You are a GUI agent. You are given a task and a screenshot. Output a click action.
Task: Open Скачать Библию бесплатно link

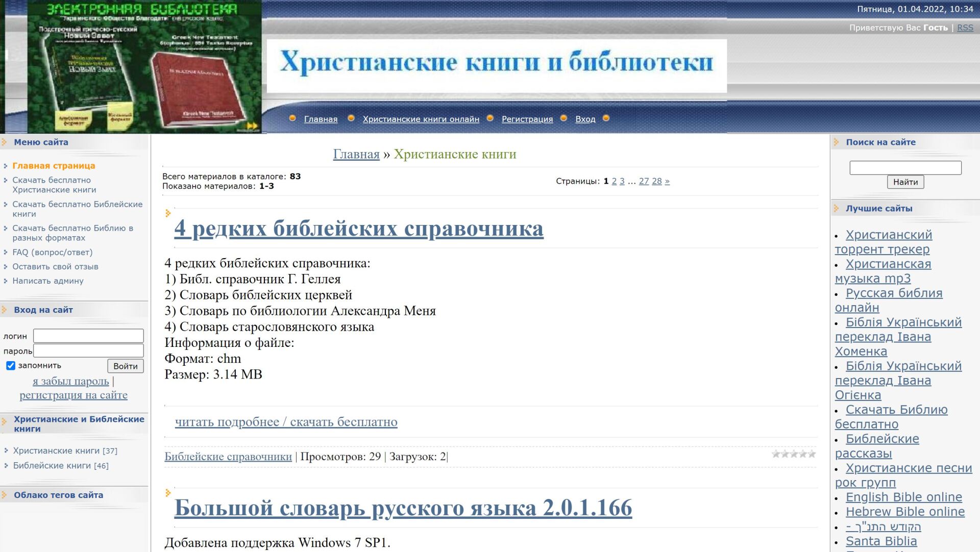pos(891,417)
